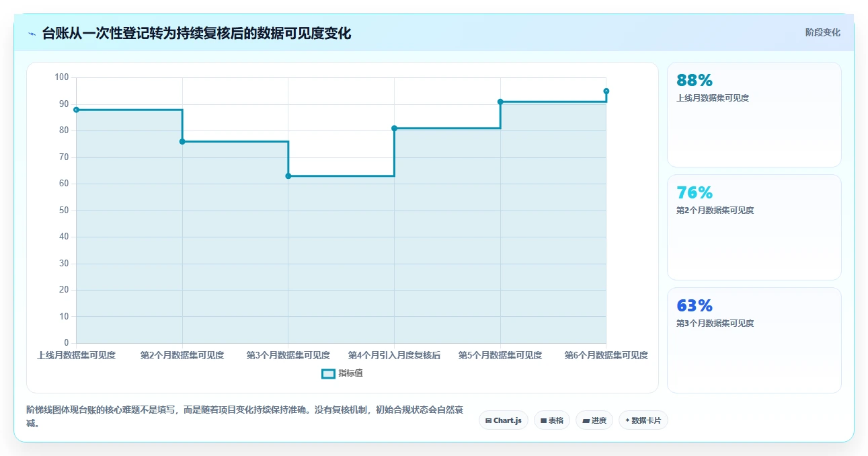Click the data point at 上线月 value 88
Screen dimensions: 868x456
pyautogui.click(x=76, y=110)
